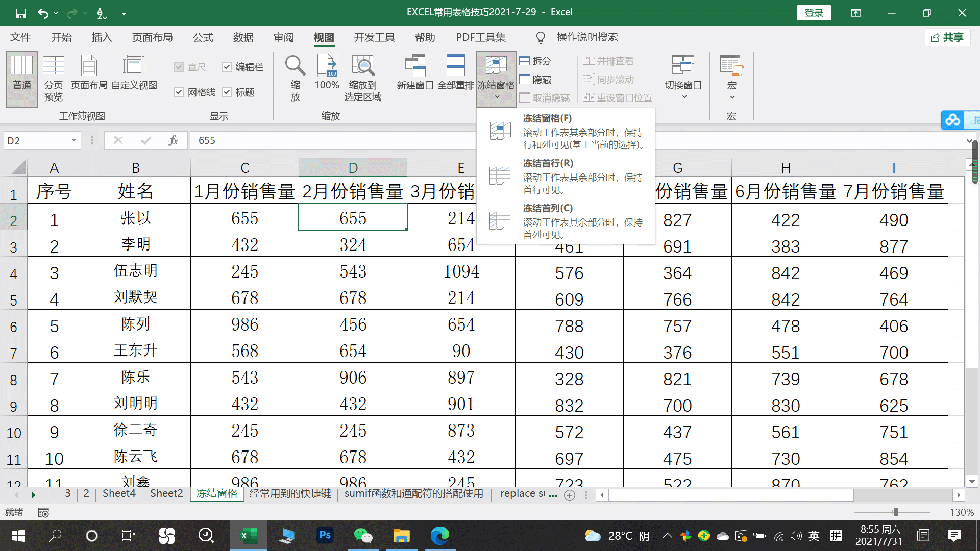Viewport: 980px width, 551px height.
Task: Open Page Break Preview (分页预览)
Action: pos(53,79)
